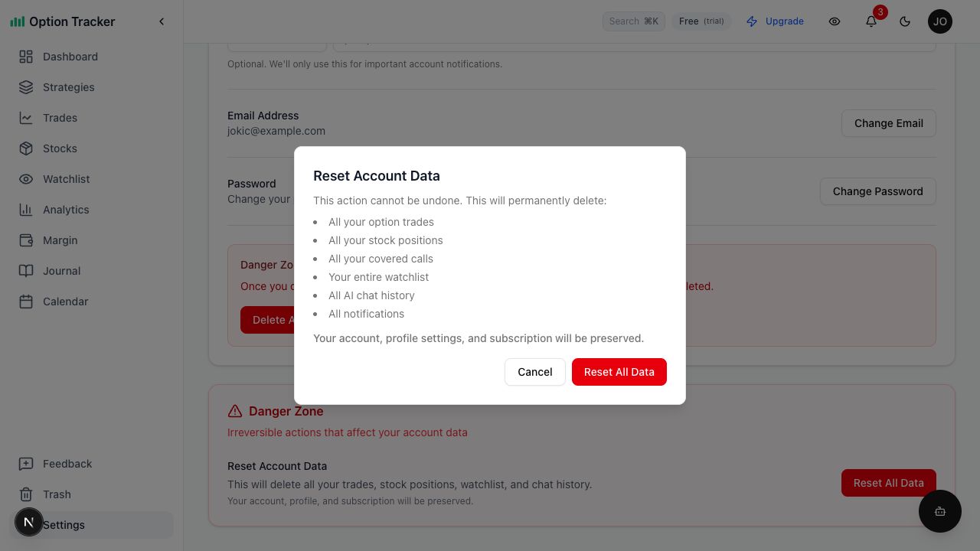The height and width of the screenshot is (551, 980).
Task: Open Strategies via its layers icon
Action: [26, 87]
